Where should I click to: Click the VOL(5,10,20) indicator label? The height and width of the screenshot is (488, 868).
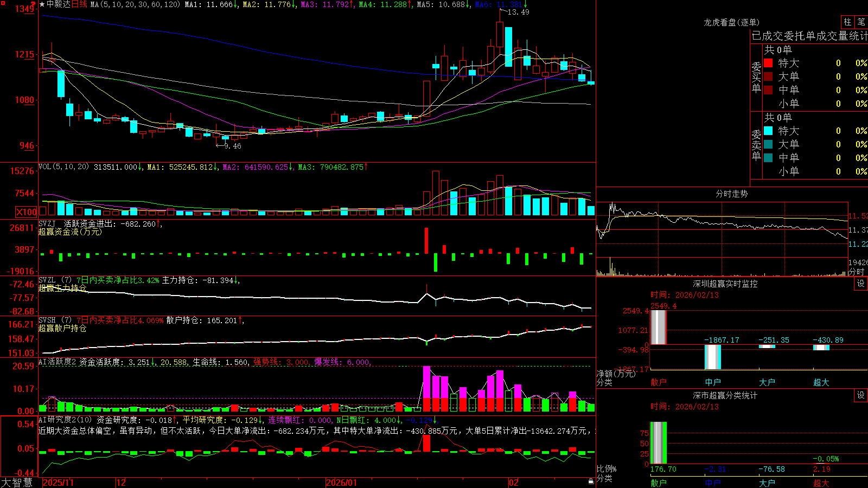click(x=64, y=167)
